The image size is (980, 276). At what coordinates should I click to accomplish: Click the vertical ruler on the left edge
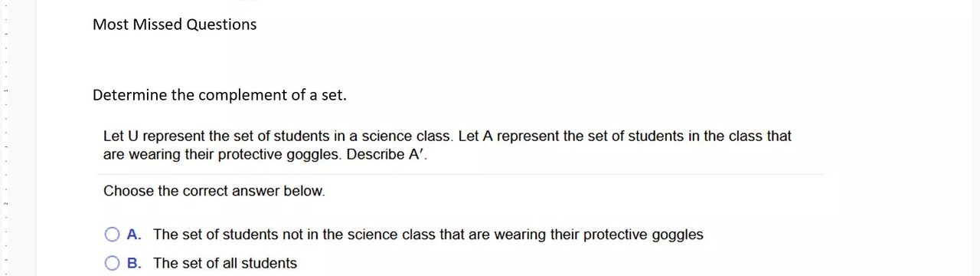click(x=6, y=138)
